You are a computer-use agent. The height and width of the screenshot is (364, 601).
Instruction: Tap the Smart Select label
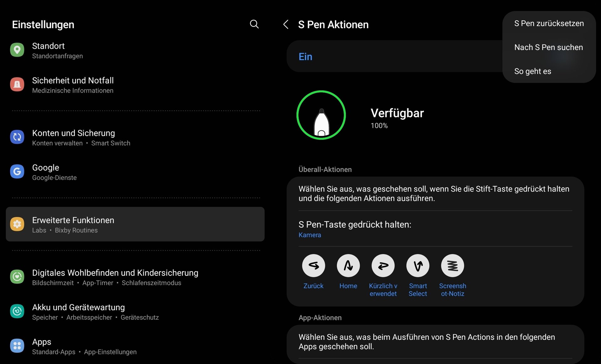[418, 290]
